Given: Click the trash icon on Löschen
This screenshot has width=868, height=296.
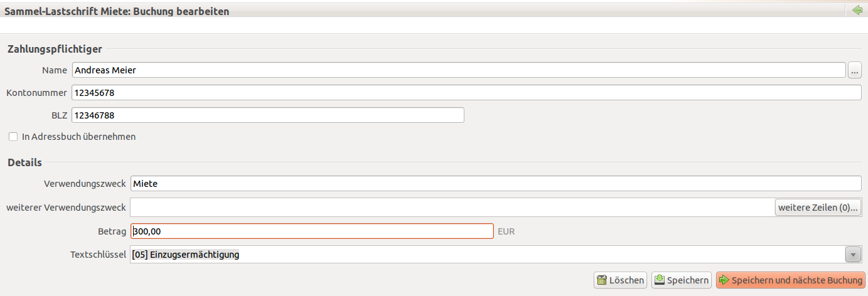Looking at the screenshot, I should 601,280.
